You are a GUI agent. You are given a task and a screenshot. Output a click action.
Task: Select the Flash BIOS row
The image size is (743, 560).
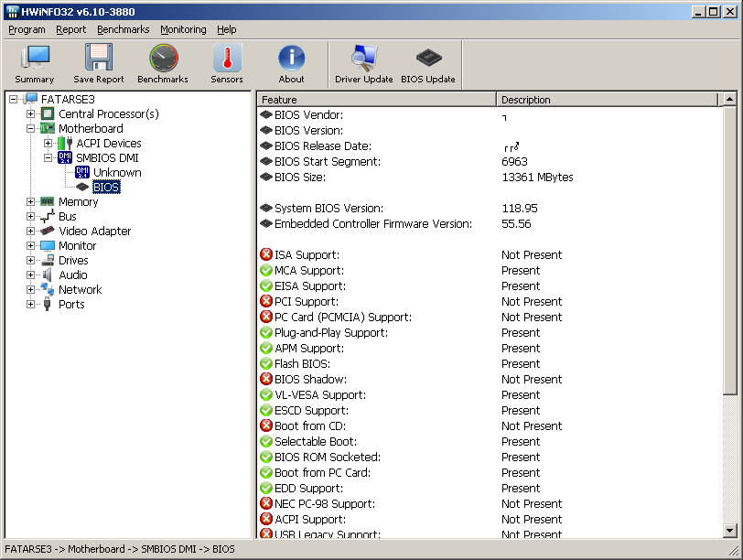490,364
